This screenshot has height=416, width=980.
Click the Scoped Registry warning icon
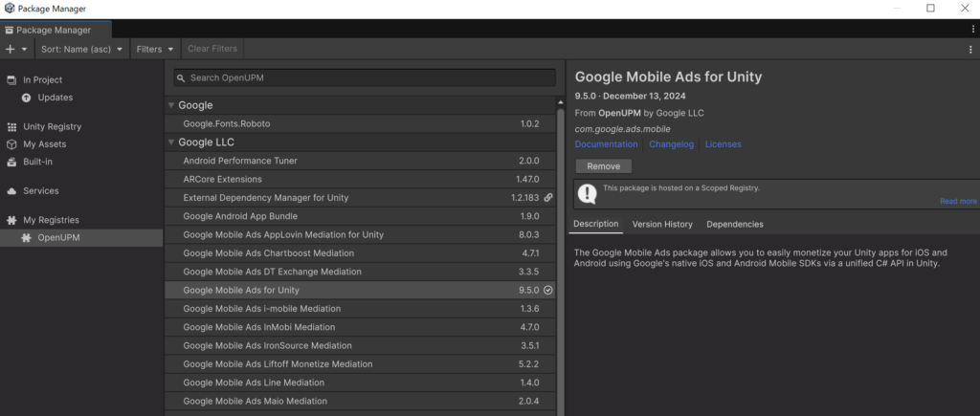click(x=587, y=193)
